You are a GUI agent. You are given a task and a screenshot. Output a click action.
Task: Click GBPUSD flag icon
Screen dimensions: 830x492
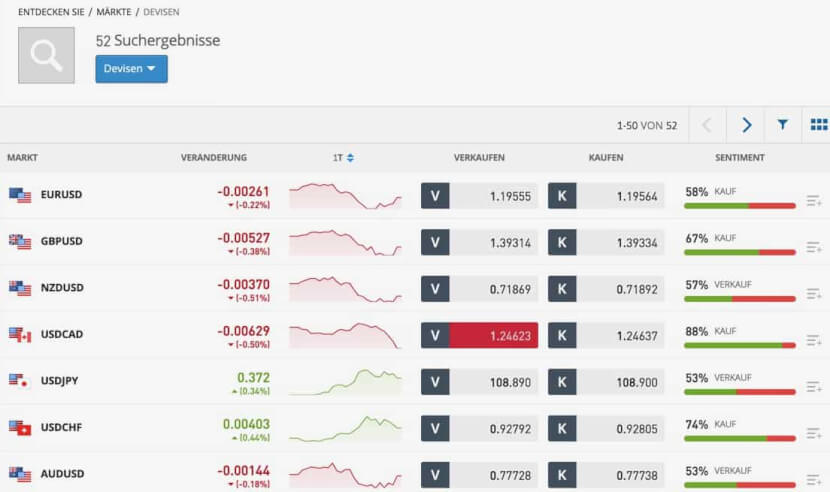point(20,241)
